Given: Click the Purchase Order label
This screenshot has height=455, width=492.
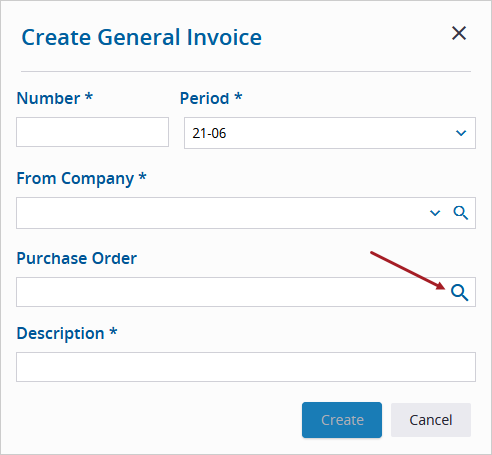Looking at the screenshot, I should 77,258.
